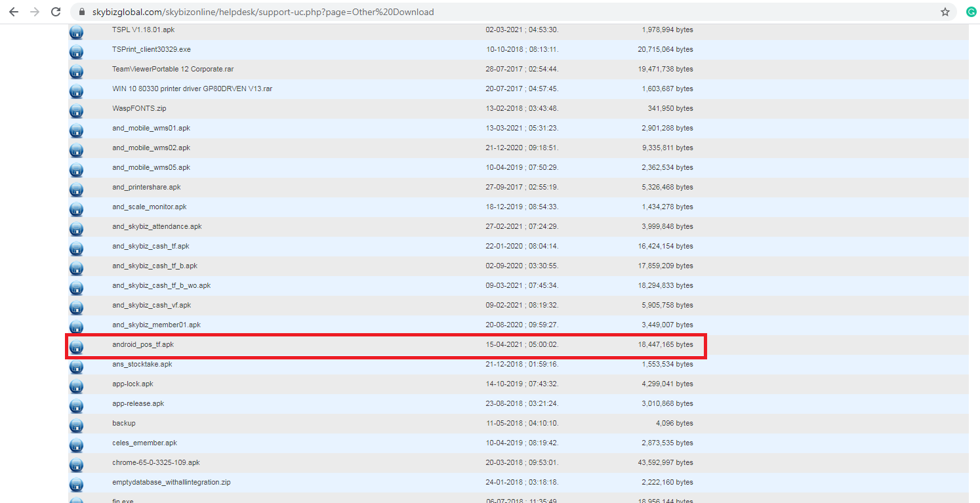Reload the page with refresh icon
980x503 pixels.
(56, 12)
